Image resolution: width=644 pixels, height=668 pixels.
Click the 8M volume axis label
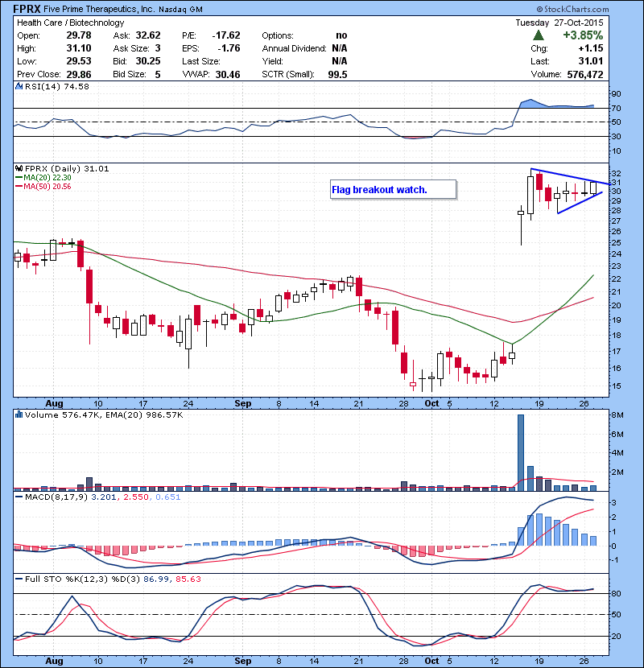(x=617, y=415)
